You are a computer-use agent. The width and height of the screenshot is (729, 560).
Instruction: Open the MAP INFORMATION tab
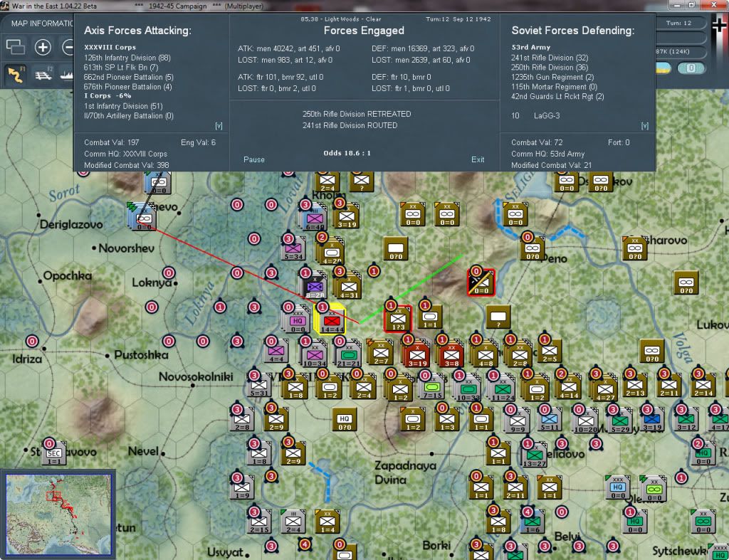[42, 23]
